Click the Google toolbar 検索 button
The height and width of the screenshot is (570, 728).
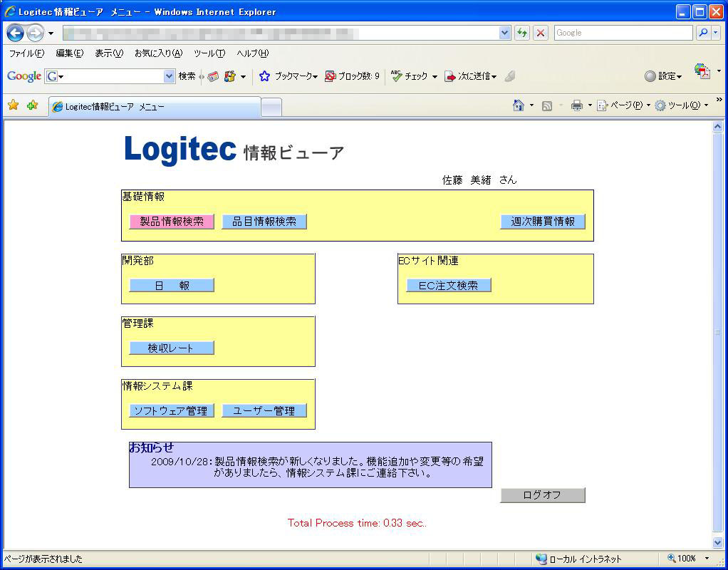click(187, 76)
